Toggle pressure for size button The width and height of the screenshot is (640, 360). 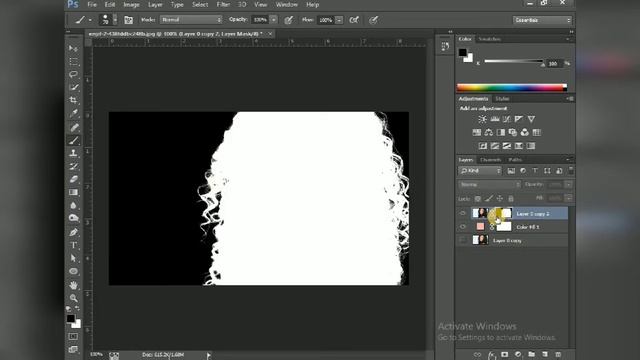[x=373, y=20]
